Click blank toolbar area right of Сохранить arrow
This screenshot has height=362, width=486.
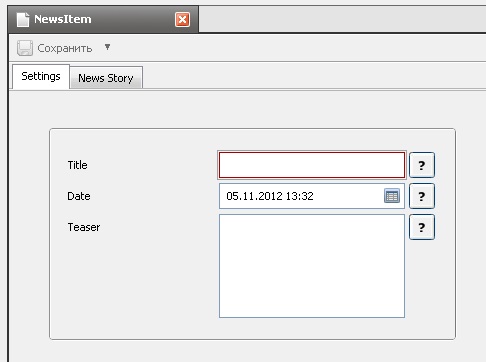click(298, 47)
